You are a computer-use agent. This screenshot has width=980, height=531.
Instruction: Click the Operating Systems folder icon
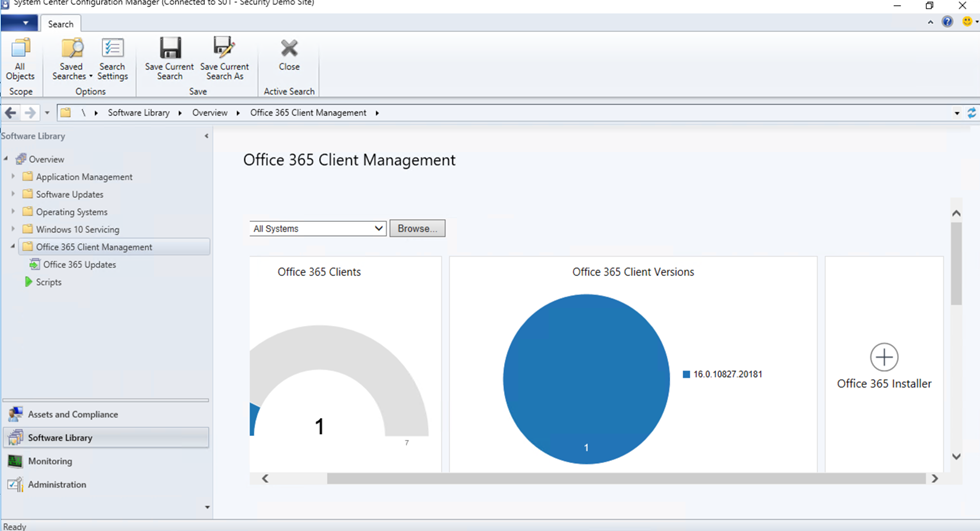click(x=28, y=212)
